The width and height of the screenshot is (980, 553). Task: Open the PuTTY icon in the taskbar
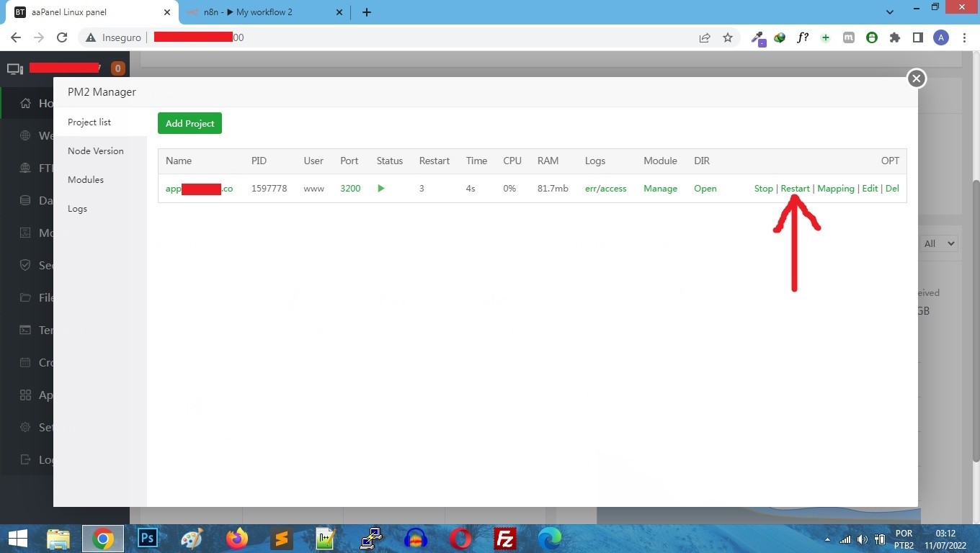(371, 538)
